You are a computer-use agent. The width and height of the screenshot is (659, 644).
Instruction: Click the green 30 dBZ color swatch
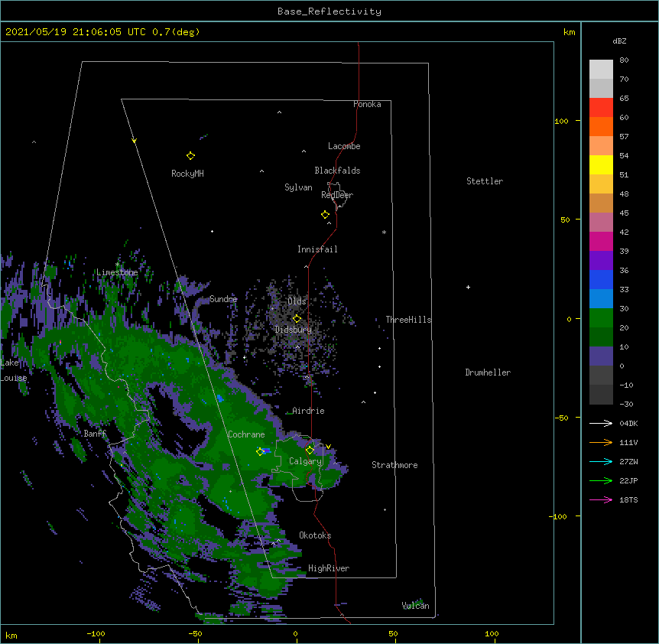(x=601, y=318)
